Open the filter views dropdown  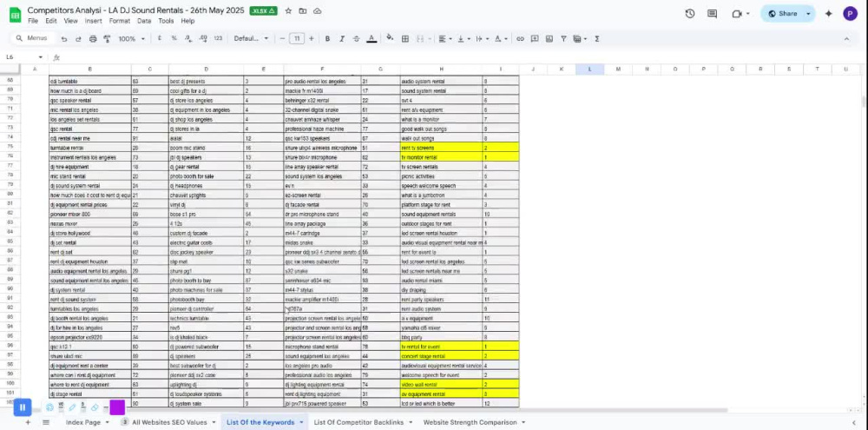click(580, 39)
